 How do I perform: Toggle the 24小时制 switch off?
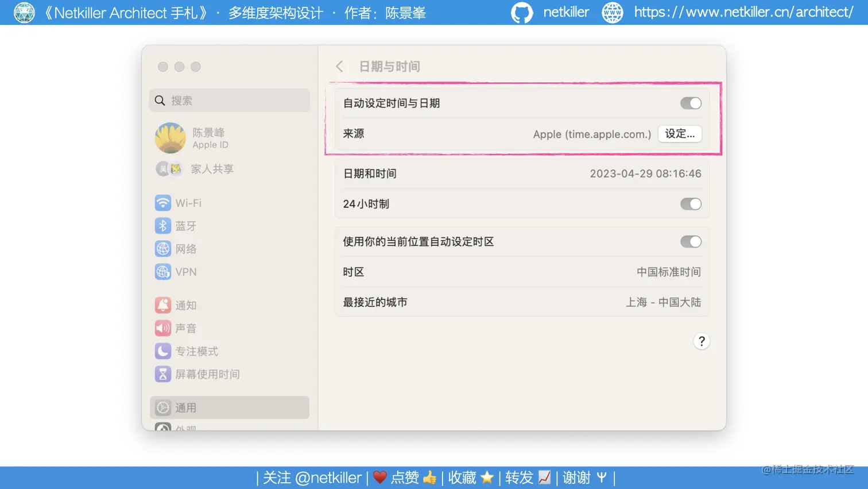[x=691, y=204]
